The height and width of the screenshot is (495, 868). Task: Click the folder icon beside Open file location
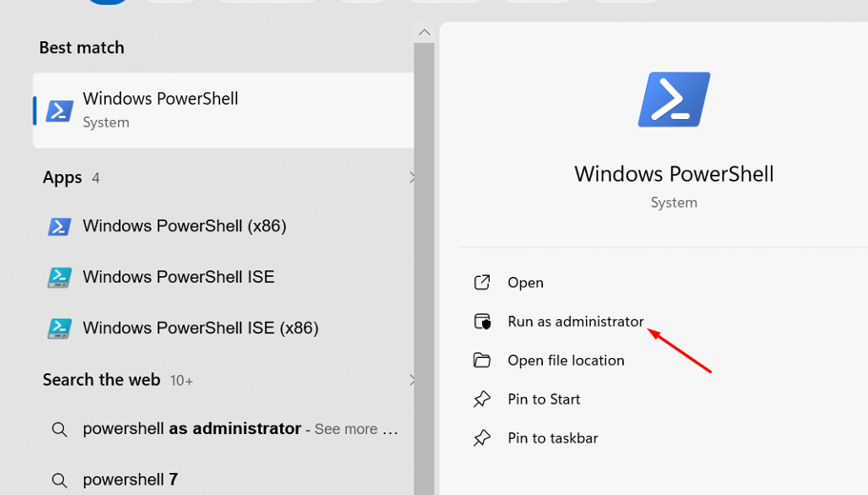coord(482,361)
